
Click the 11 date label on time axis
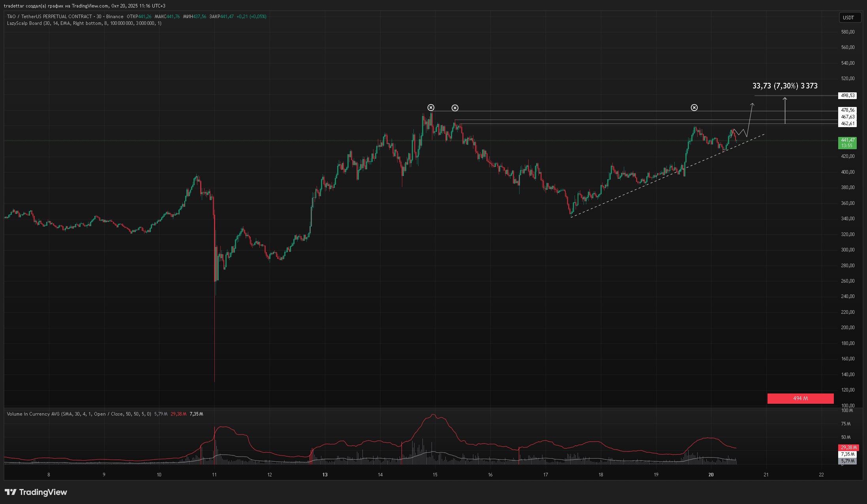click(x=214, y=475)
